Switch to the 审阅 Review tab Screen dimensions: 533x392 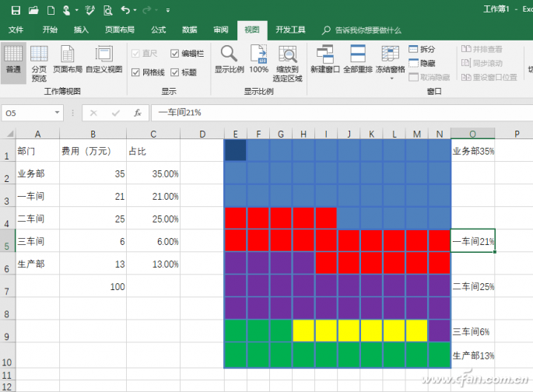[221, 30]
